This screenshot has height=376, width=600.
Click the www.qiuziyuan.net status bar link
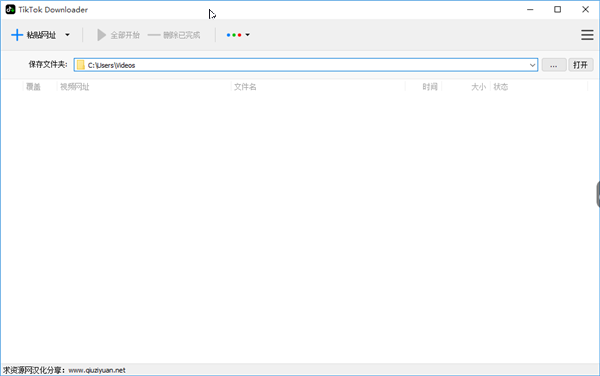click(97, 370)
